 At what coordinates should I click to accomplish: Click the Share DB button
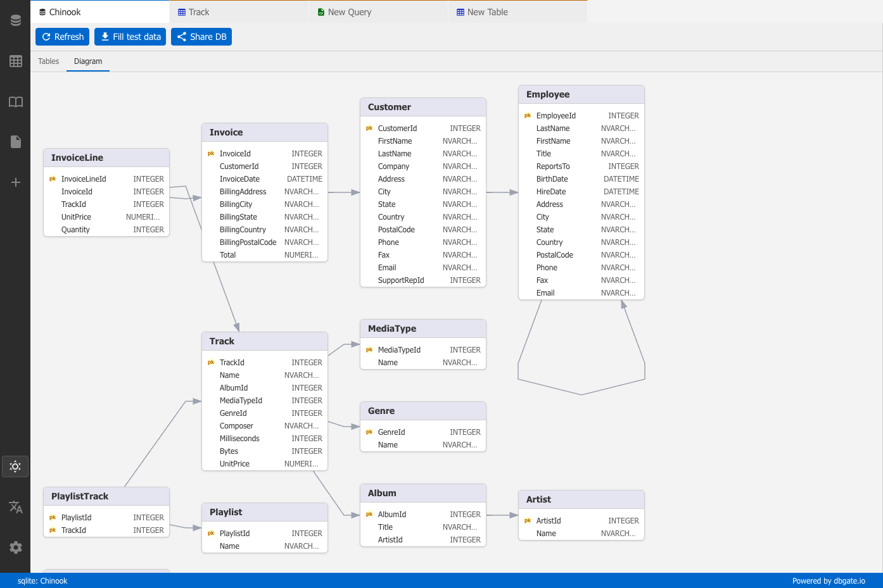[201, 37]
